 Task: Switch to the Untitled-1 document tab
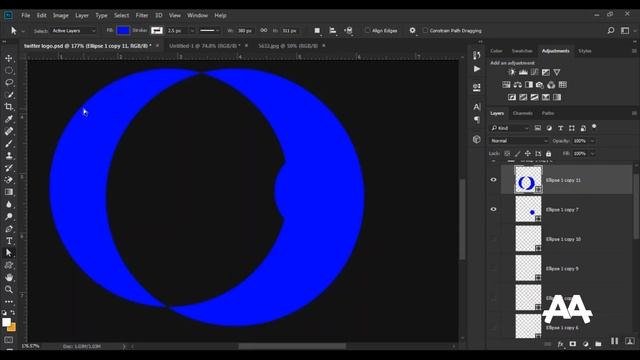(204, 46)
